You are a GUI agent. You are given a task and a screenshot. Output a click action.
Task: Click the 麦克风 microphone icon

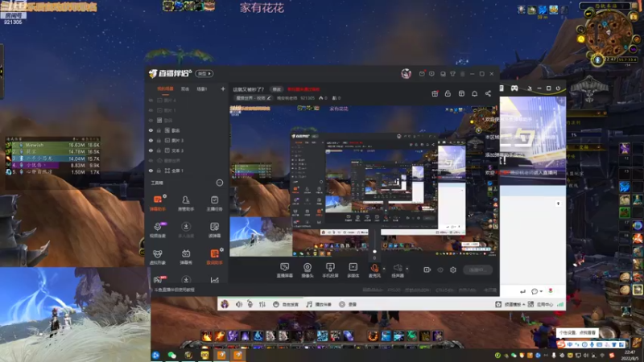[374, 269]
